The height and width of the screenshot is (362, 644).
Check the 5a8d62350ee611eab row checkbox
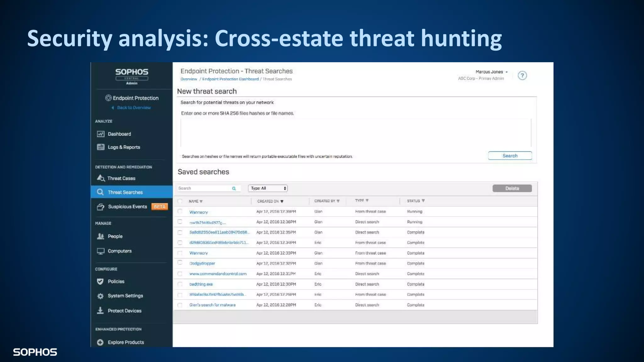point(180,233)
